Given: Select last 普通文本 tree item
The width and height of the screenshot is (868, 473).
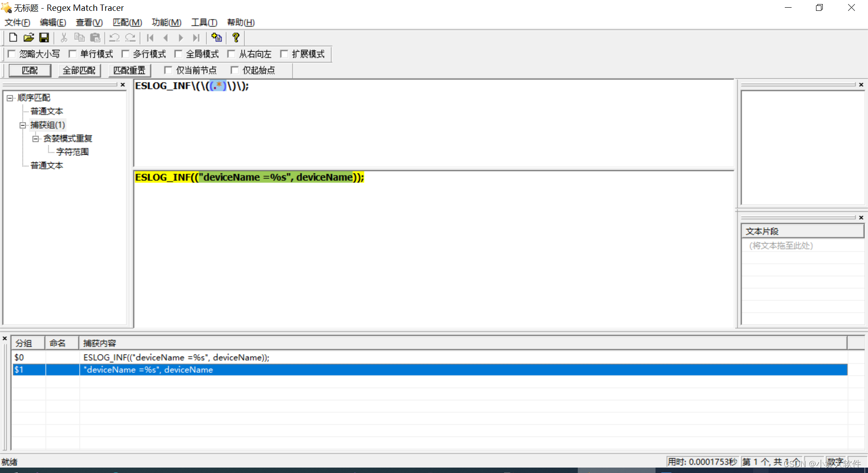Looking at the screenshot, I should (47, 166).
